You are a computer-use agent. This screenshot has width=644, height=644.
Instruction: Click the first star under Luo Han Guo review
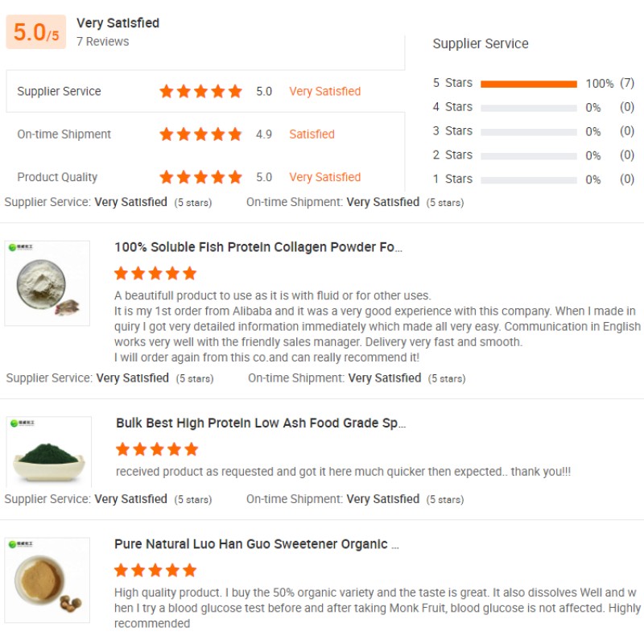click(x=122, y=570)
